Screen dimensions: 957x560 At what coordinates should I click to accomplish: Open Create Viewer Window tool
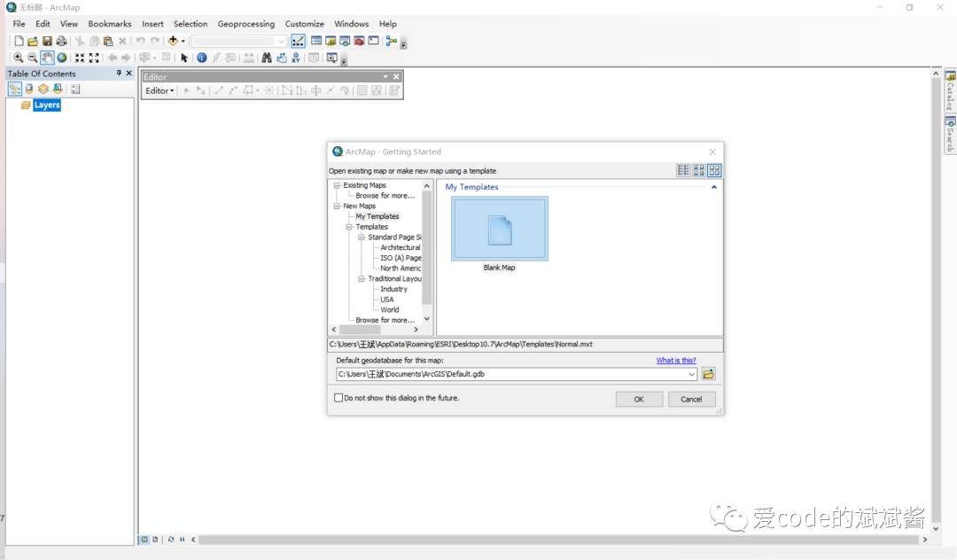click(x=331, y=58)
